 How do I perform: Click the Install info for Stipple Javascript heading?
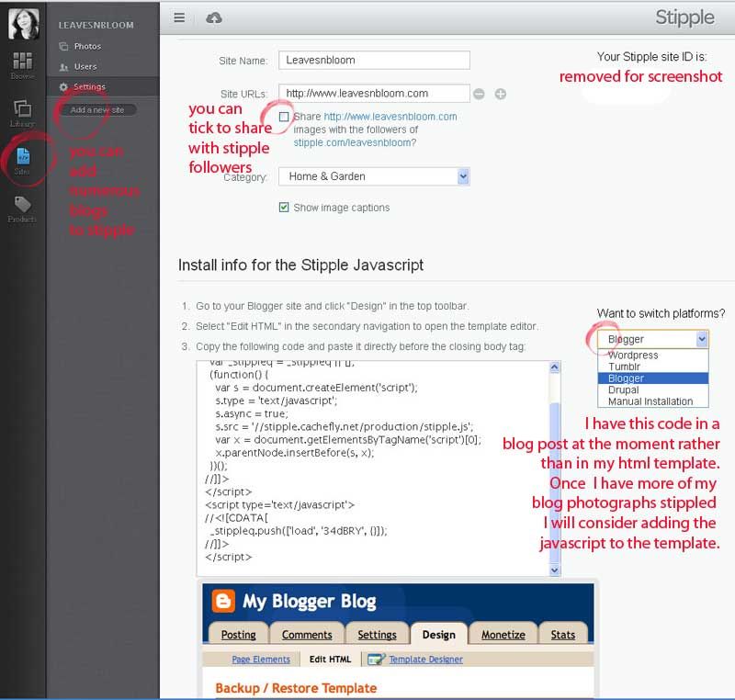pos(300,265)
